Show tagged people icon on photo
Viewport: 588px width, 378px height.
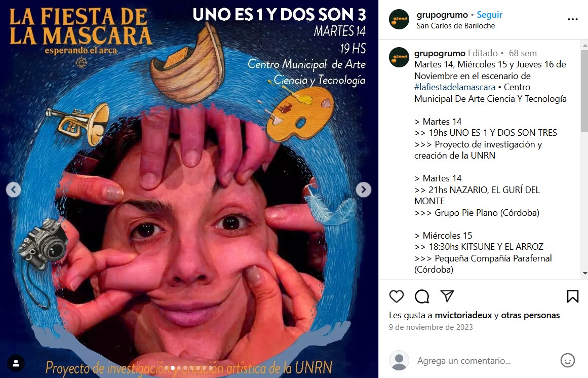(x=16, y=363)
